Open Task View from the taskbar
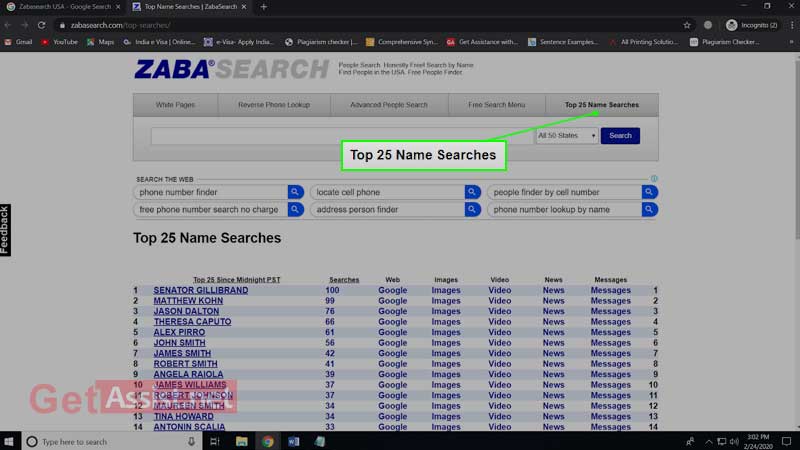This screenshot has height=450, width=800. pos(215,441)
